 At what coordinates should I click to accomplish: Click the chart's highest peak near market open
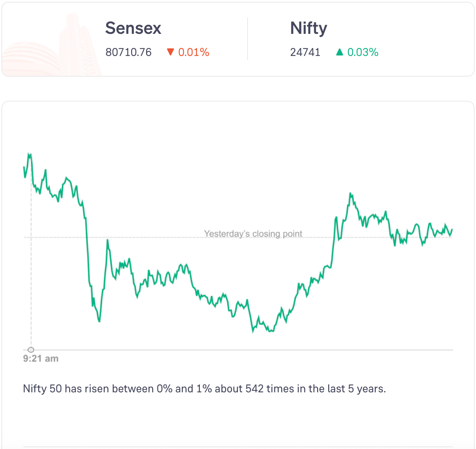click(30, 155)
